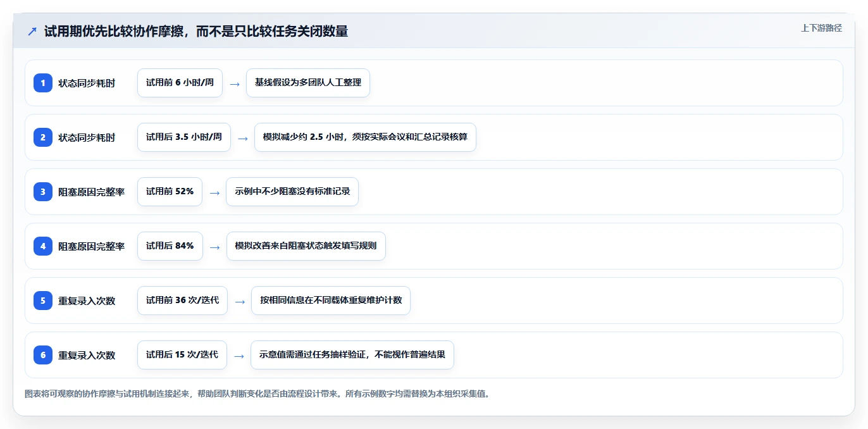Click the 试用前 36 次/迭代 pill
Screen dimensions: 868x429
[182, 301]
